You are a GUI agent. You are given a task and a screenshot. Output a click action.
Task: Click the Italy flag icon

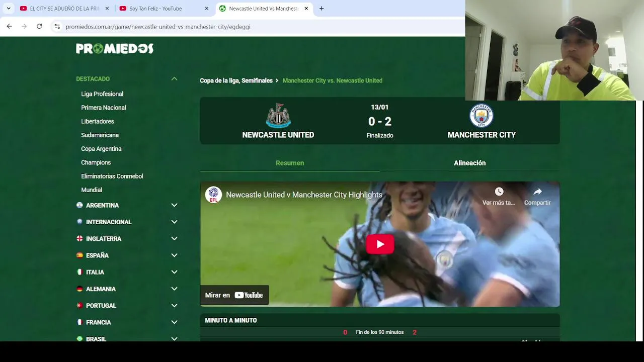click(x=79, y=272)
